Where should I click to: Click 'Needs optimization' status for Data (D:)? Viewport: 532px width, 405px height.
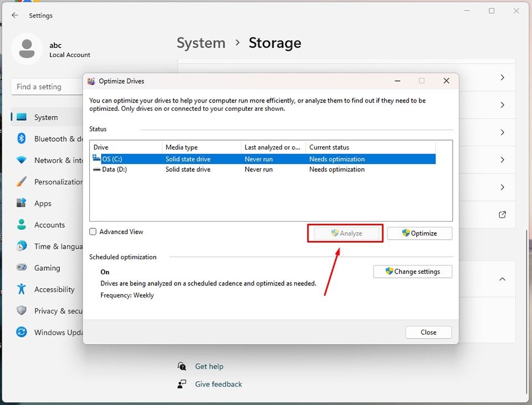336,170
